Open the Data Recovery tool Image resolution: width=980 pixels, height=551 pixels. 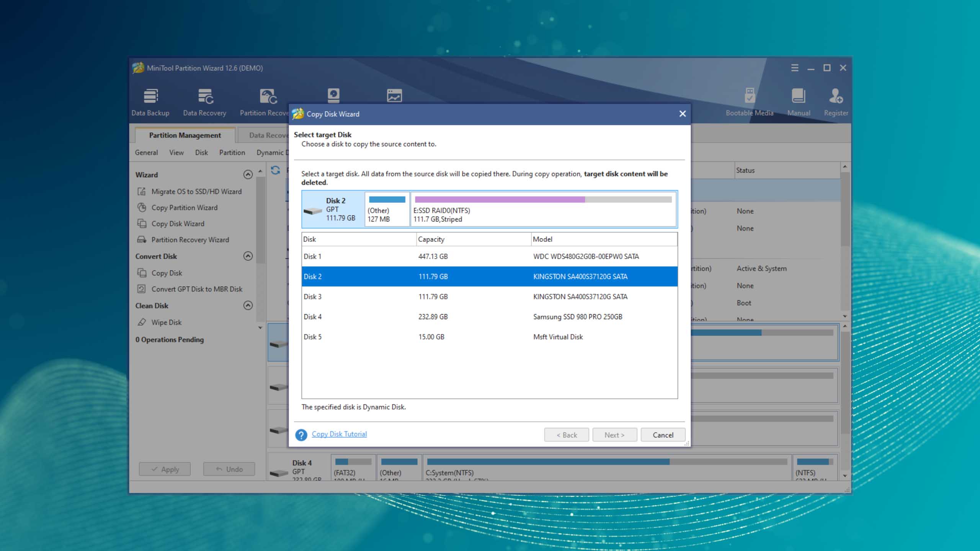point(204,102)
